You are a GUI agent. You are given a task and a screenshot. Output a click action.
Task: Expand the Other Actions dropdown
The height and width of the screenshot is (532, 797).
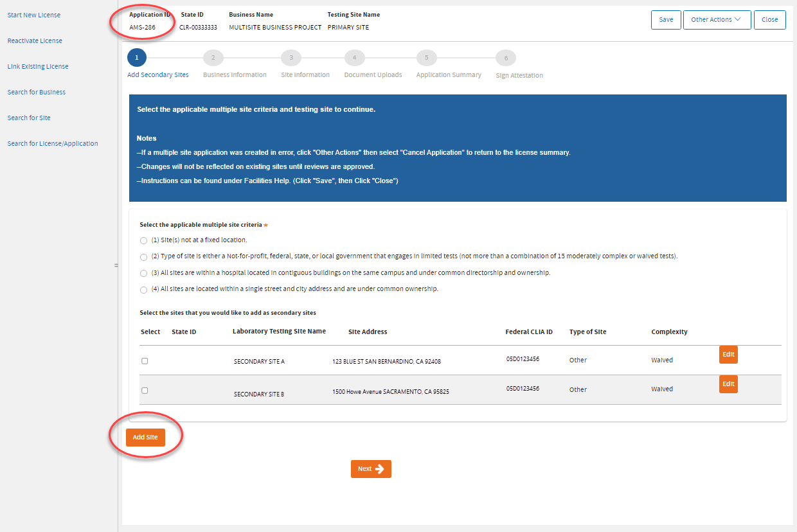click(x=717, y=19)
